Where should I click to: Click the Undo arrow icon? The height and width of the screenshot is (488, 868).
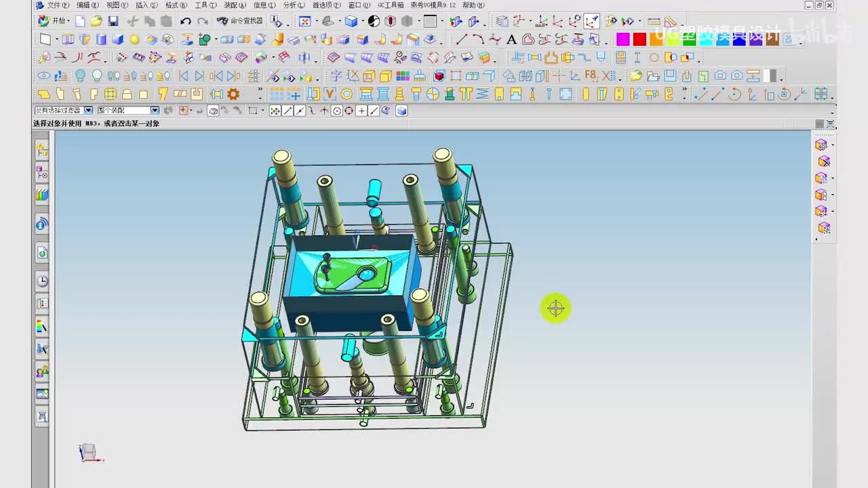185,22
